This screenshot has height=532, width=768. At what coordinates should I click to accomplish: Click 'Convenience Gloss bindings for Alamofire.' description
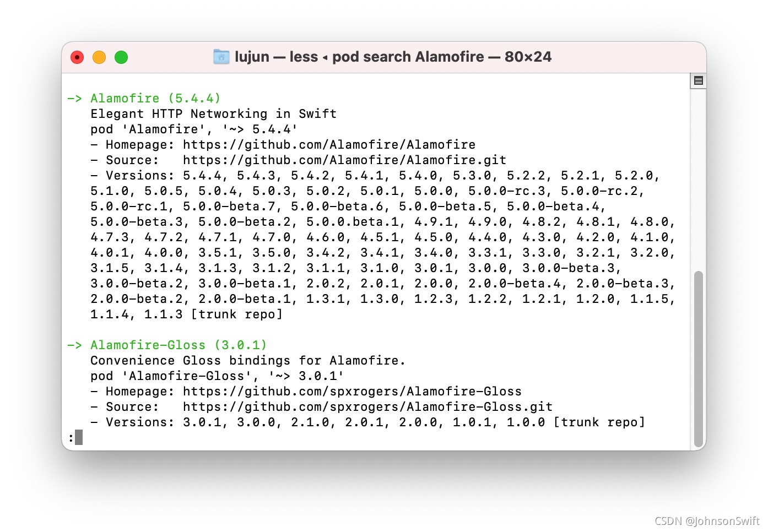pyautogui.click(x=248, y=361)
